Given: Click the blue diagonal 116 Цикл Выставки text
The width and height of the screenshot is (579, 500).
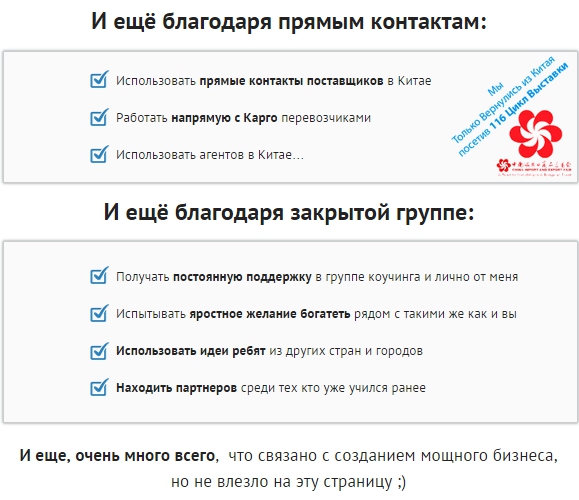Looking at the screenshot, I should point(530,94).
